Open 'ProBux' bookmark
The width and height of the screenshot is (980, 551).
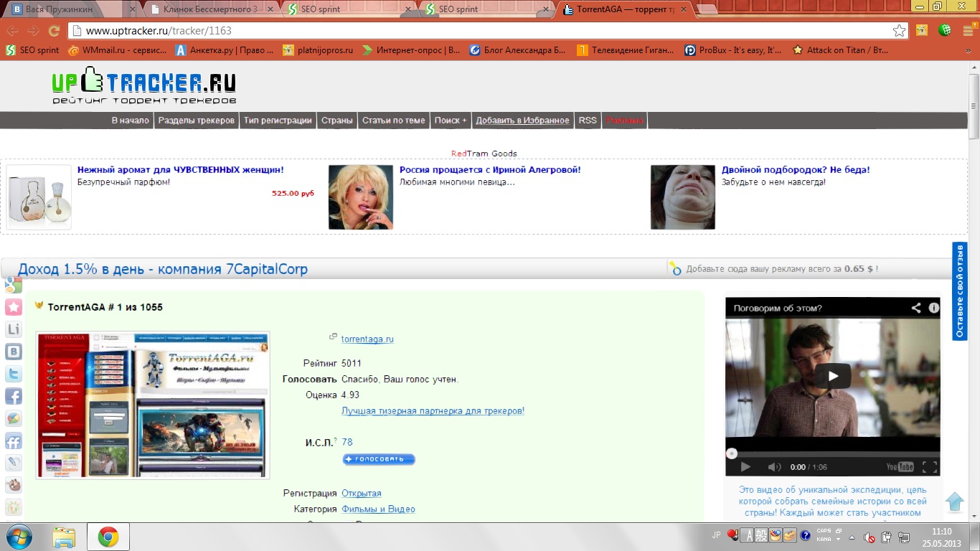click(733, 50)
